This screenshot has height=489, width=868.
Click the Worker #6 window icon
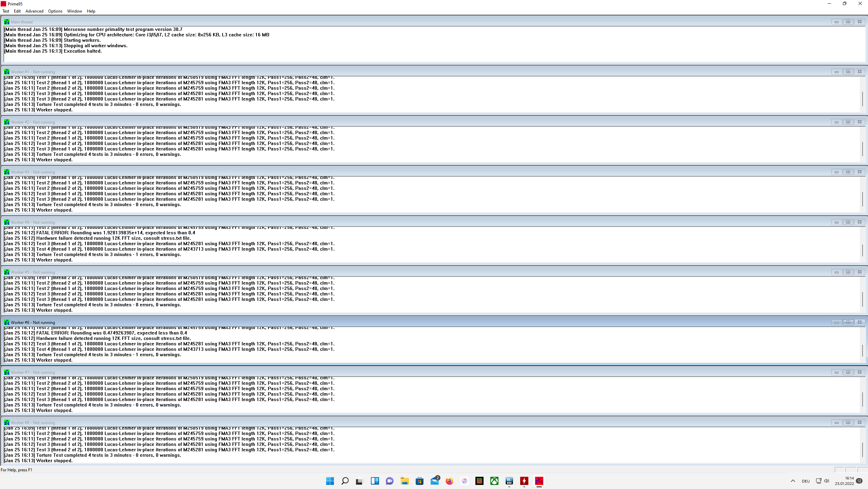coord(6,322)
